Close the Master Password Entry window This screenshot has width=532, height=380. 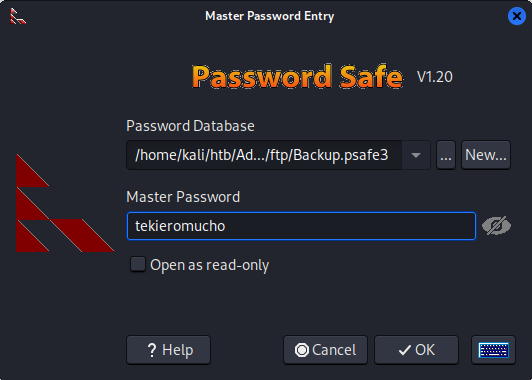click(x=517, y=16)
